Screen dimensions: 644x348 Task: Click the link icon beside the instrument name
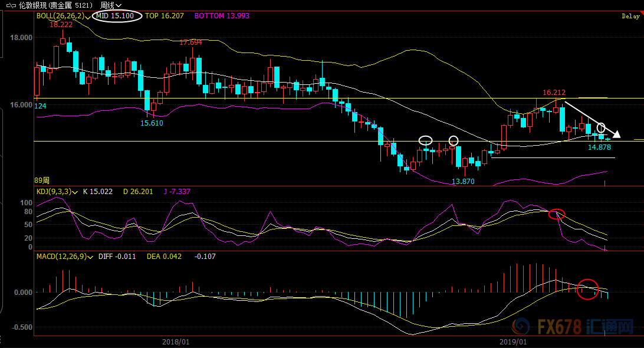pos(11,5)
